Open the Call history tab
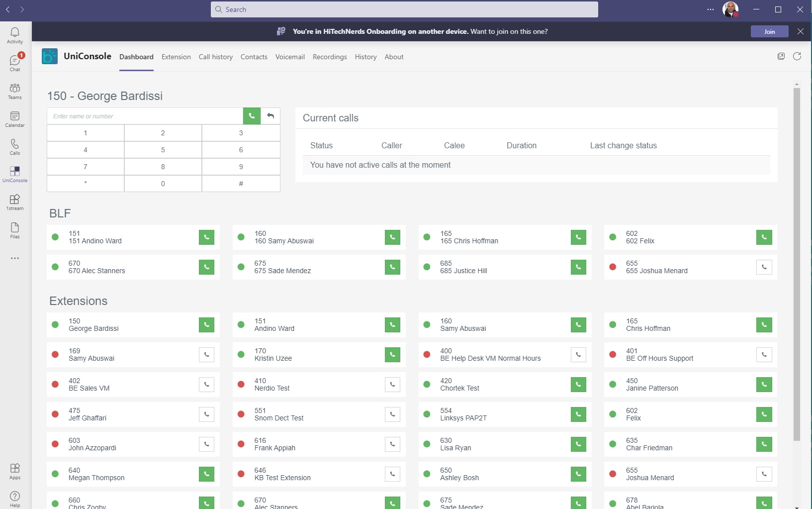This screenshot has width=812, height=509. click(216, 57)
